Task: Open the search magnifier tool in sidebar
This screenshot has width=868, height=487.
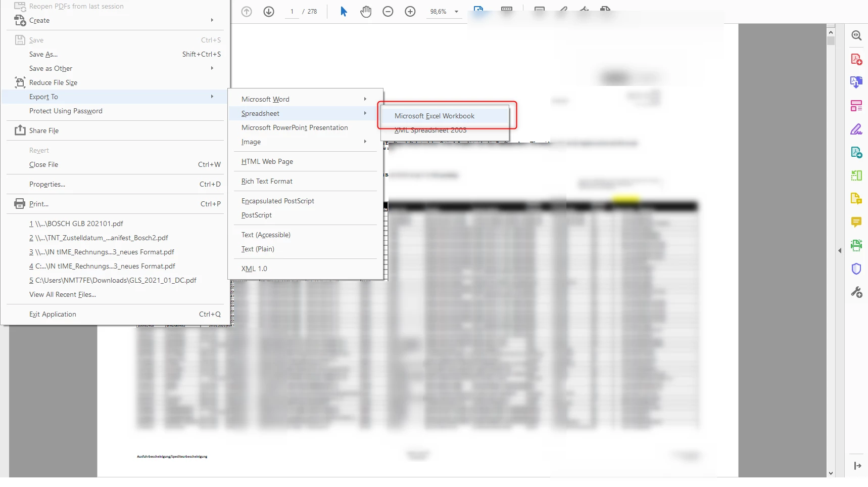Action: [x=856, y=35]
